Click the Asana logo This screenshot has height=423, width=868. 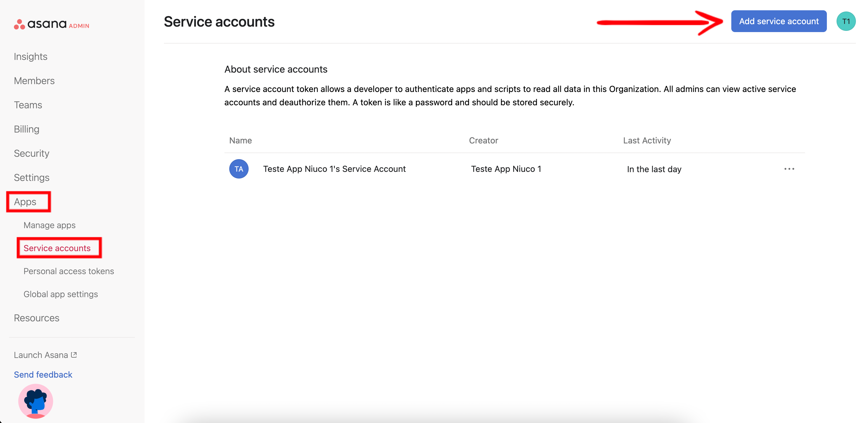41,24
